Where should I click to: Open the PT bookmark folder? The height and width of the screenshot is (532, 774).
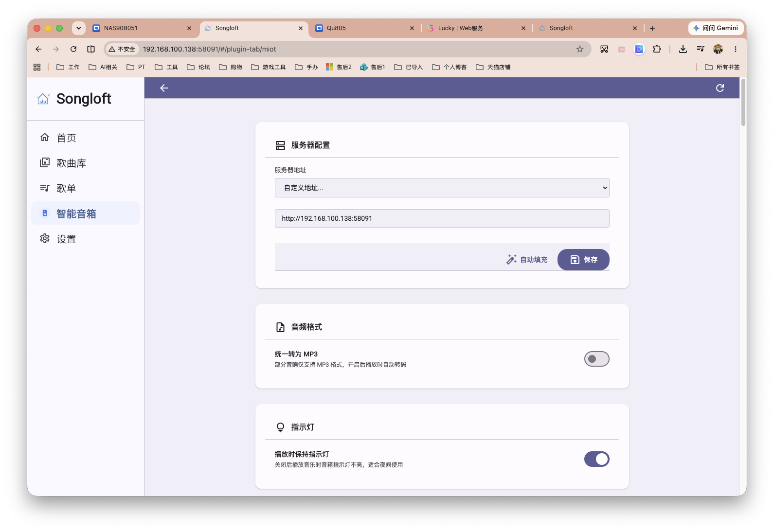pos(136,67)
